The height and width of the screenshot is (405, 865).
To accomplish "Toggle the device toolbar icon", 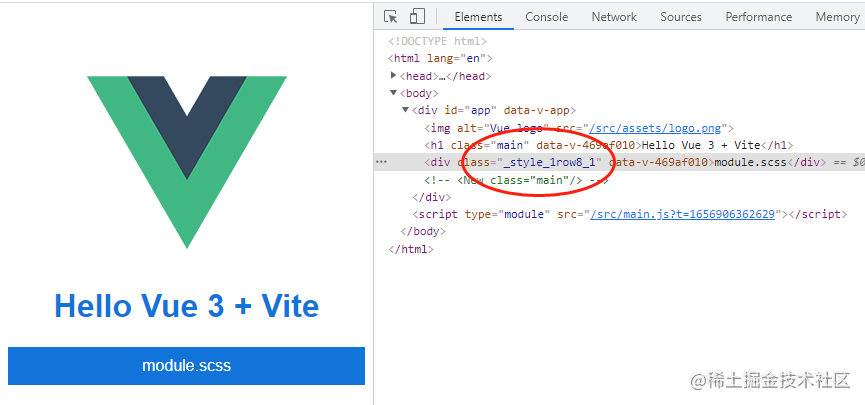I will [417, 17].
